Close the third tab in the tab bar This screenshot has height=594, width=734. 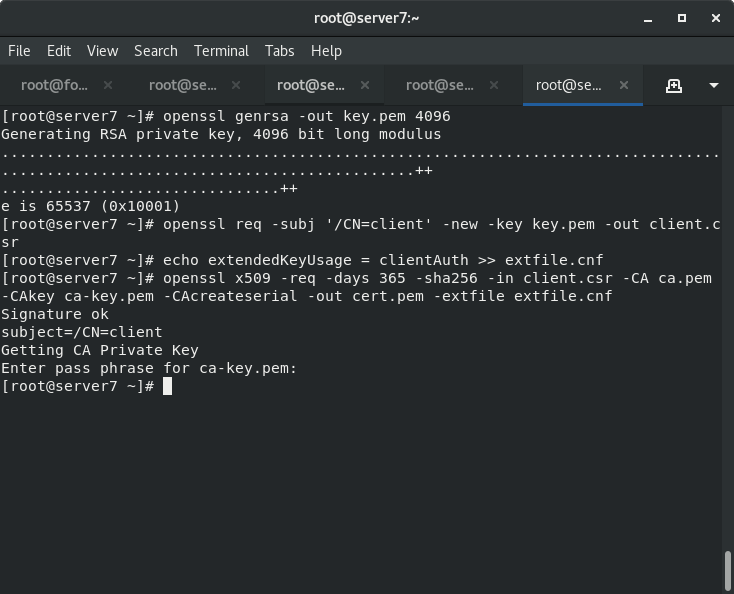[365, 85]
